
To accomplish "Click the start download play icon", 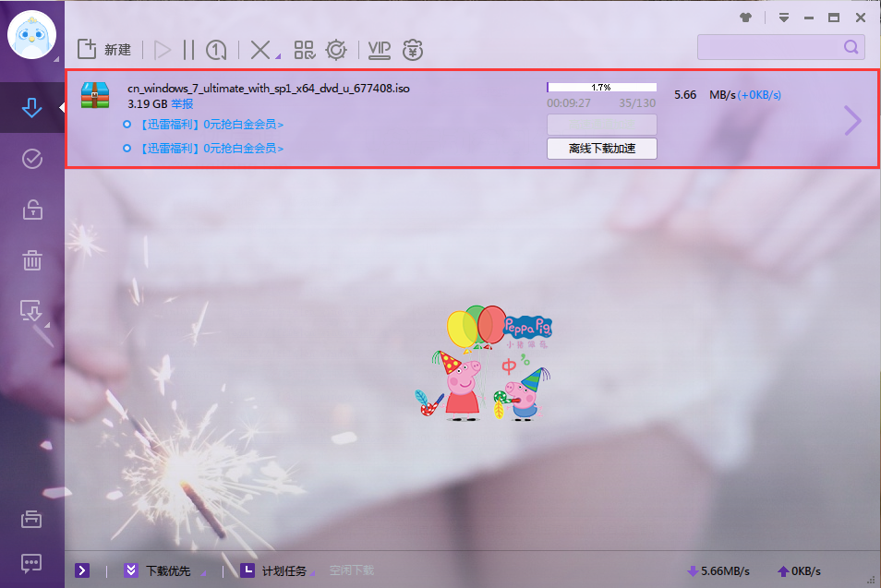I will point(163,50).
